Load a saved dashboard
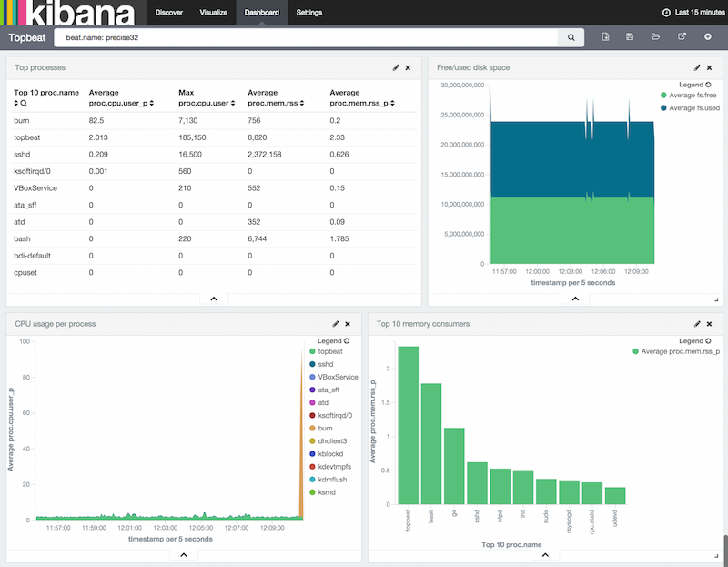This screenshot has height=567, width=728. click(x=655, y=36)
